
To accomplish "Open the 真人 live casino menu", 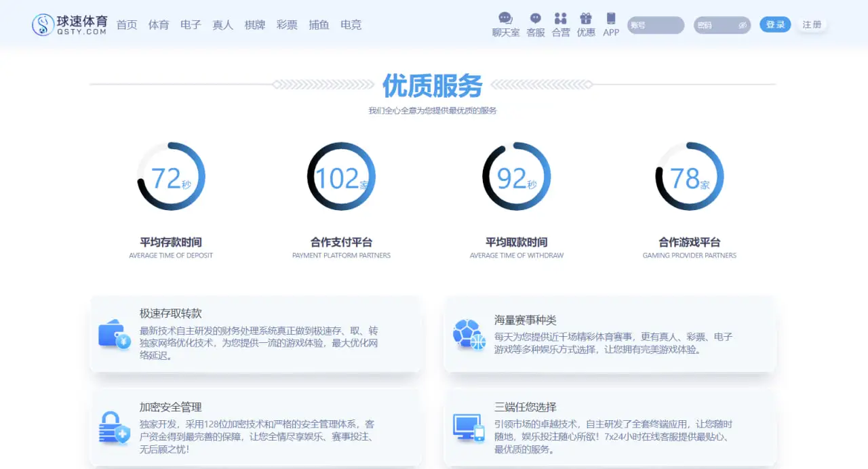I will point(223,25).
